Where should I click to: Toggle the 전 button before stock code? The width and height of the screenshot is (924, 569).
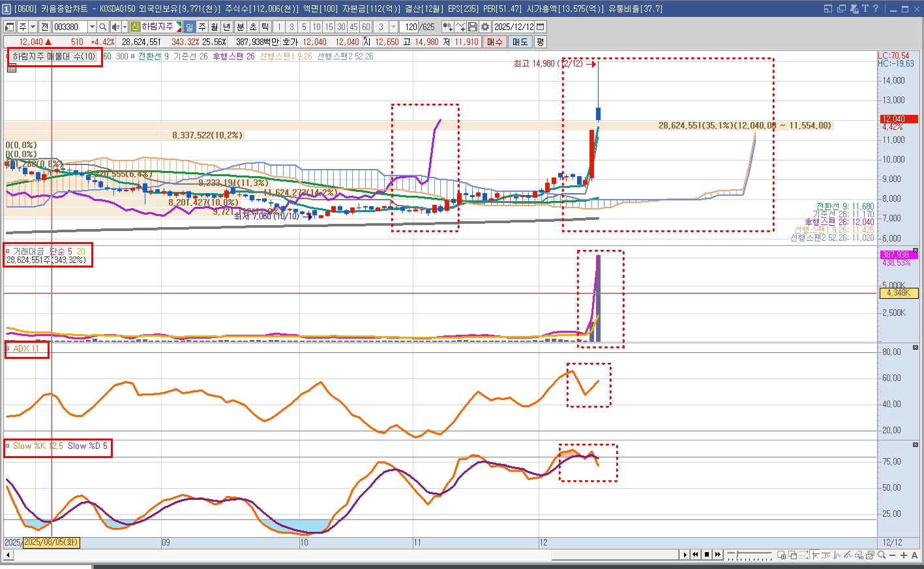[44, 27]
